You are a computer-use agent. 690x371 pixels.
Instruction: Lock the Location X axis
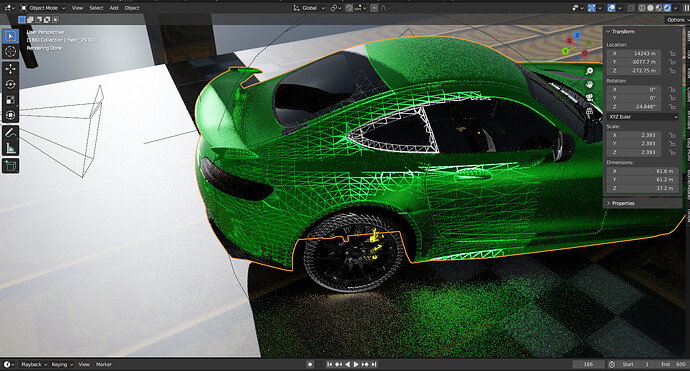(672, 54)
